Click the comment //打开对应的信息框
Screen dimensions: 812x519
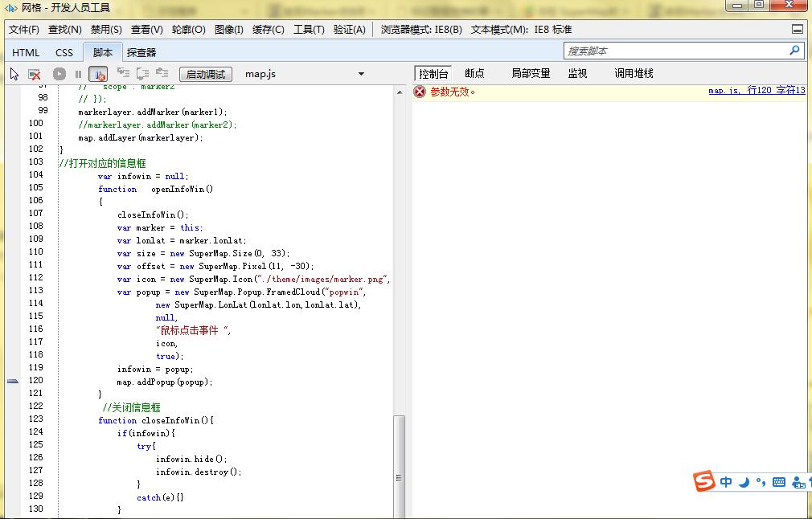pyautogui.click(x=103, y=164)
